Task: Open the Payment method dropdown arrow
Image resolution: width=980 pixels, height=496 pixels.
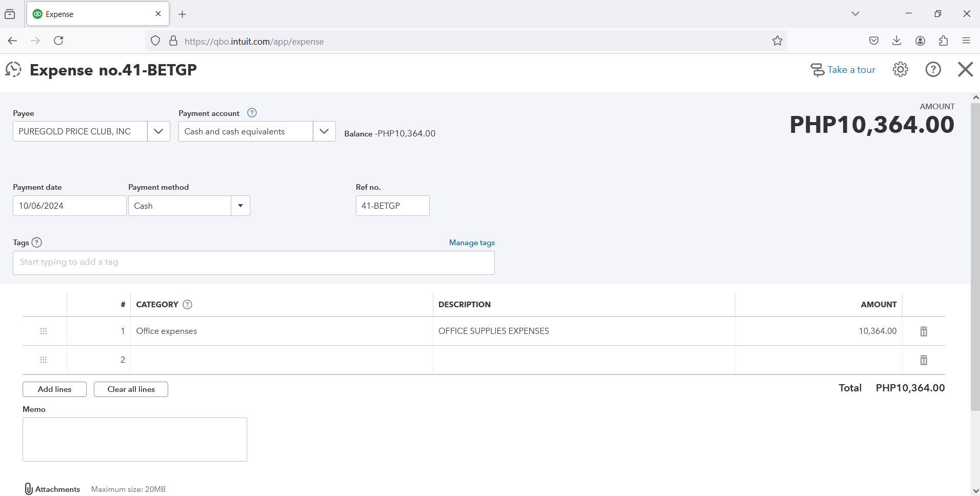Action: coord(241,206)
